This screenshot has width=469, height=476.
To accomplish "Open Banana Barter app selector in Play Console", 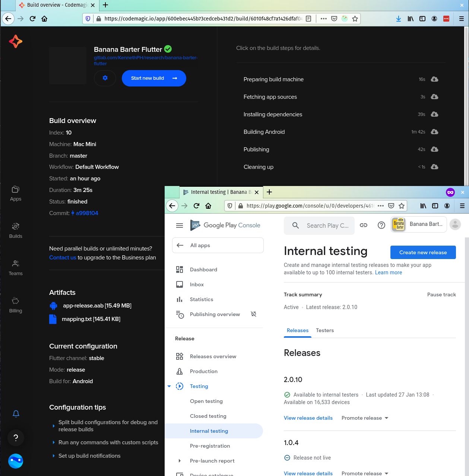I will 419,224.
